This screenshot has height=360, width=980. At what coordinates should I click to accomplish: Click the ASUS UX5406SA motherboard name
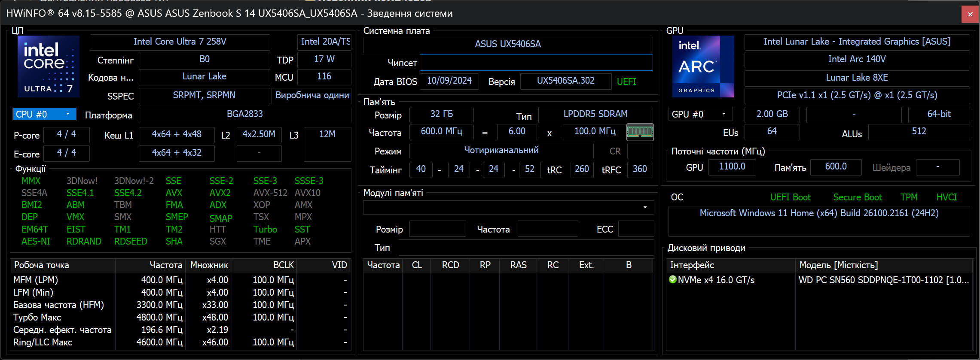tap(508, 44)
